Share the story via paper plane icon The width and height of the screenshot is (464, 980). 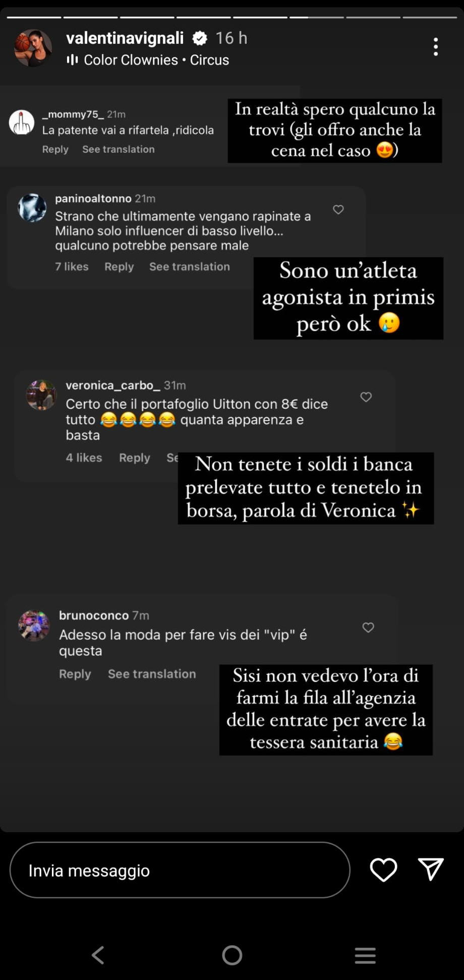pyautogui.click(x=431, y=870)
